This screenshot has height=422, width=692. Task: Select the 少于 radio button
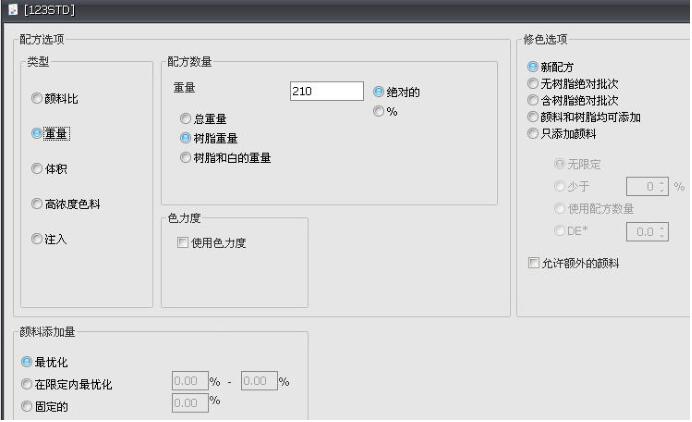tap(559, 186)
